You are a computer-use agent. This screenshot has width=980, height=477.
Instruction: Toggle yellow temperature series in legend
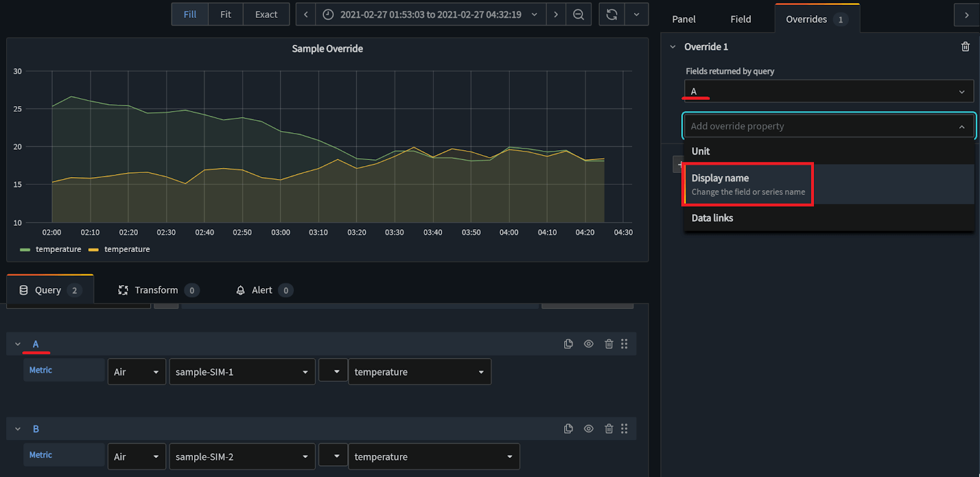click(x=127, y=249)
